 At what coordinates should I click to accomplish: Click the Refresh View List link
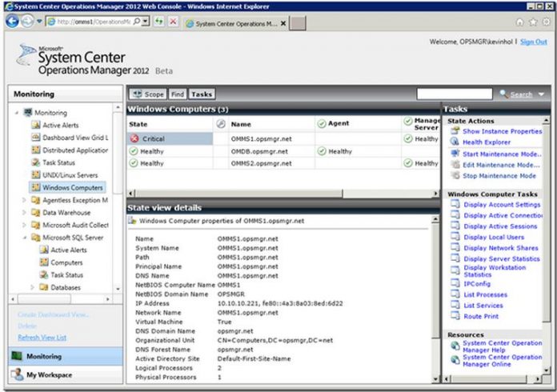pos(43,338)
